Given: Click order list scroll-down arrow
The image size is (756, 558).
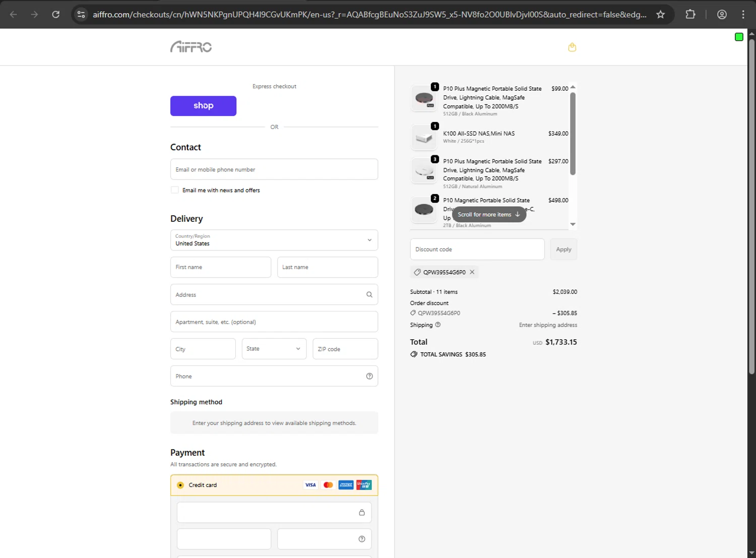Looking at the screenshot, I should click(x=573, y=224).
